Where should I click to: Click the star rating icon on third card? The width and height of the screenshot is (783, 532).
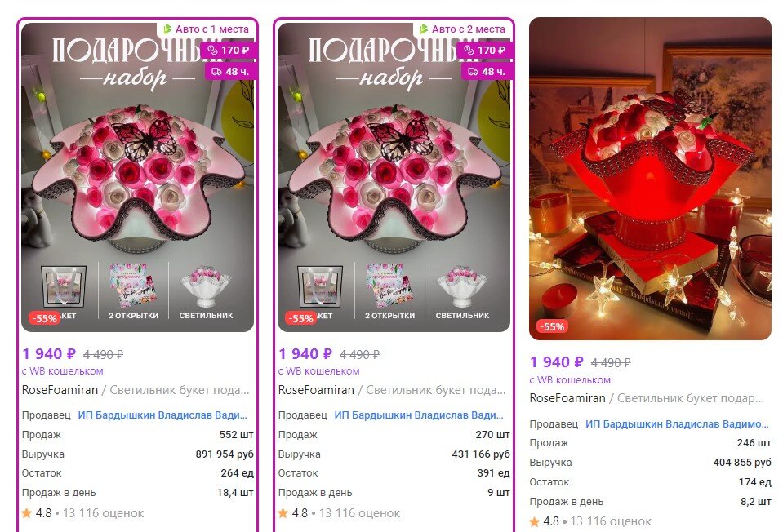[x=534, y=521]
